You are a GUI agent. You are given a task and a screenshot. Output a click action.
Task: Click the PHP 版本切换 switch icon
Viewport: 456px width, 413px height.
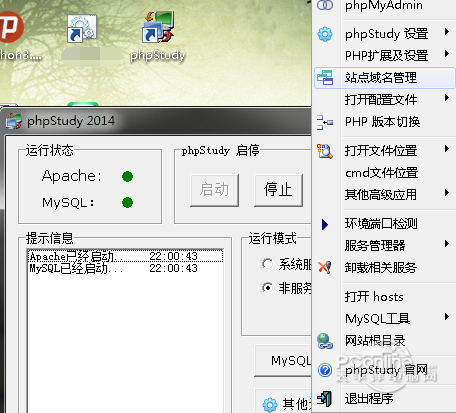pyautogui.click(x=325, y=122)
